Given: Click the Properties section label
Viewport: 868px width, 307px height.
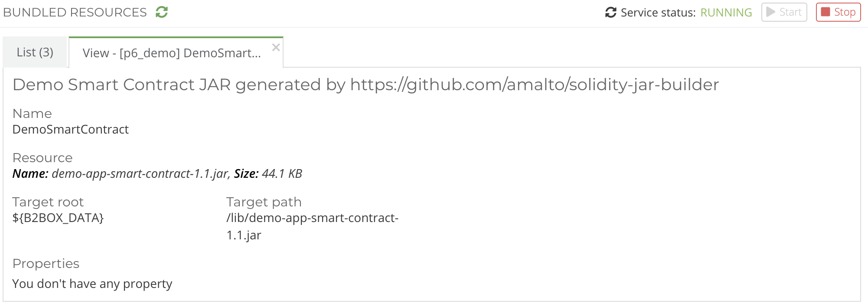Looking at the screenshot, I should 46,264.
